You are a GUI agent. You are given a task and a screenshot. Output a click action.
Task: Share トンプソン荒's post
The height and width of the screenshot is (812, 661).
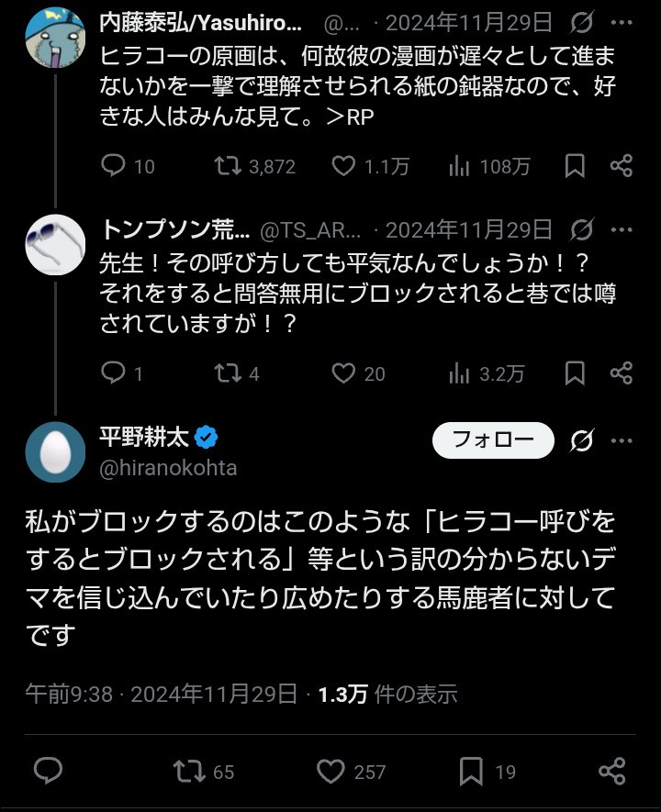(622, 373)
